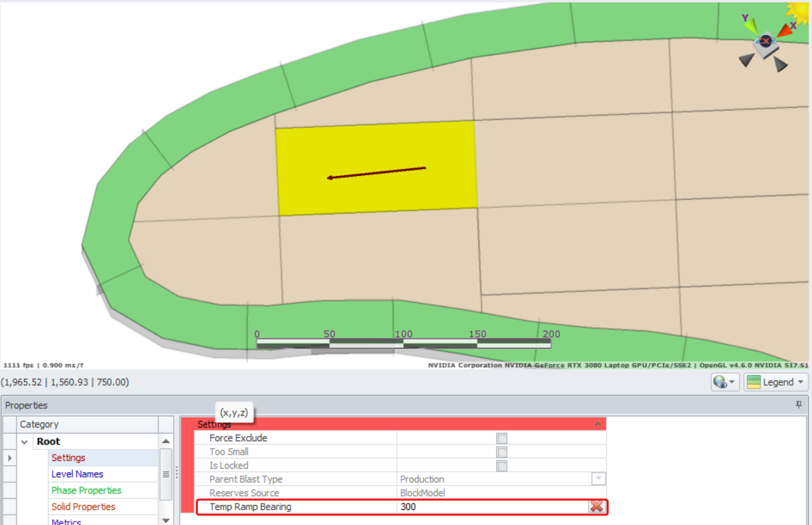
Task: Click the coordinates readout text
Action: point(65,382)
